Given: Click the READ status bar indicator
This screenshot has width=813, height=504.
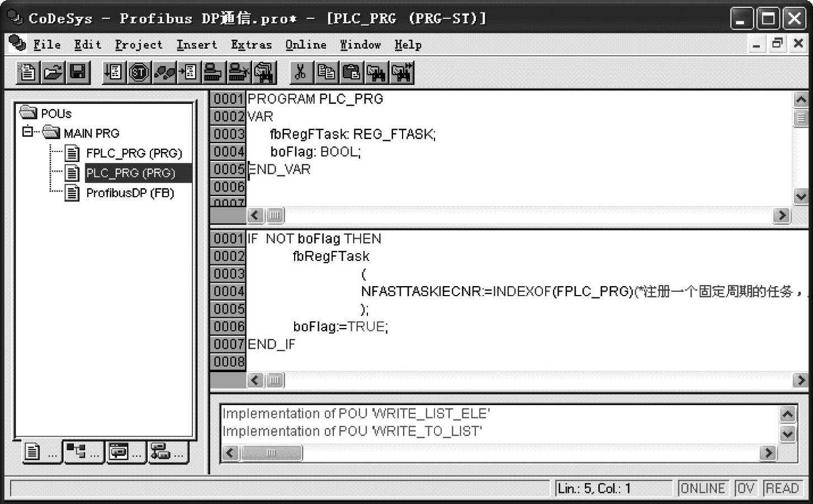Looking at the screenshot, I should click(x=782, y=488).
